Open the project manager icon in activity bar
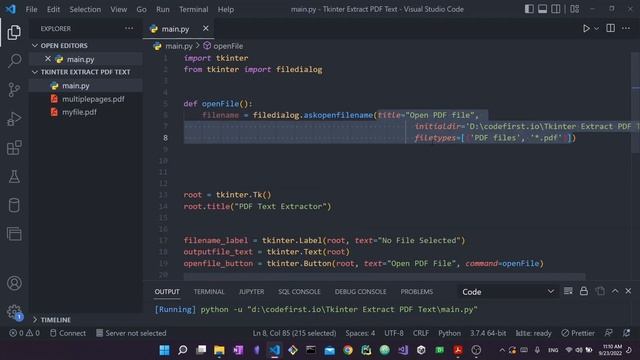Image resolution: width=640 pixels, height=360 pixels. click(x=14, y=234)
